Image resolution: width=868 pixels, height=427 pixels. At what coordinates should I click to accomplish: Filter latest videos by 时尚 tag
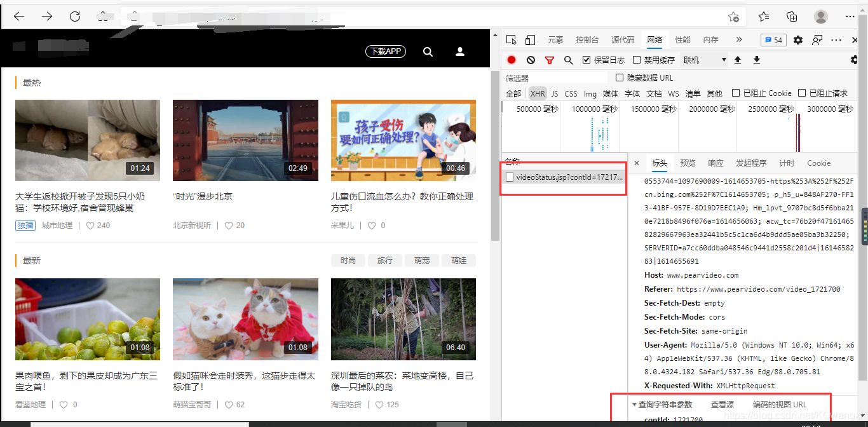[x=348, y=261]
